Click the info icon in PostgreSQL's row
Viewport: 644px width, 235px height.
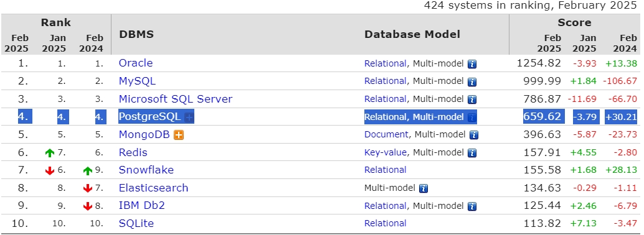472,118
